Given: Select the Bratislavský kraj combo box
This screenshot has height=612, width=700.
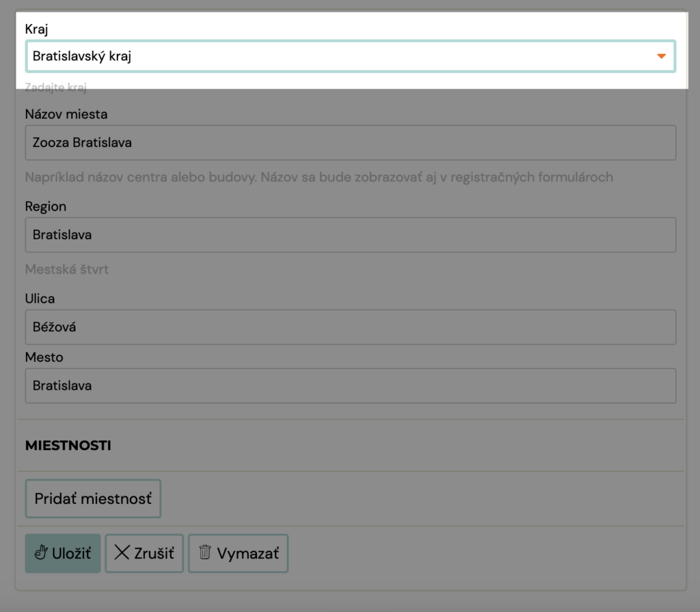Looking at the screenshot, I should pos(351,56).
